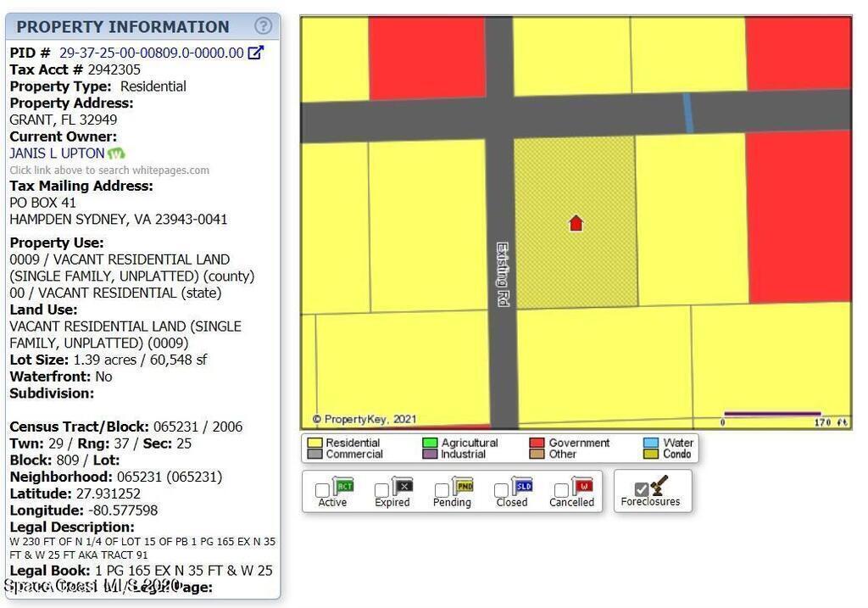
Task: Click the red Government legend swatch
Action: tap(537, 443)
